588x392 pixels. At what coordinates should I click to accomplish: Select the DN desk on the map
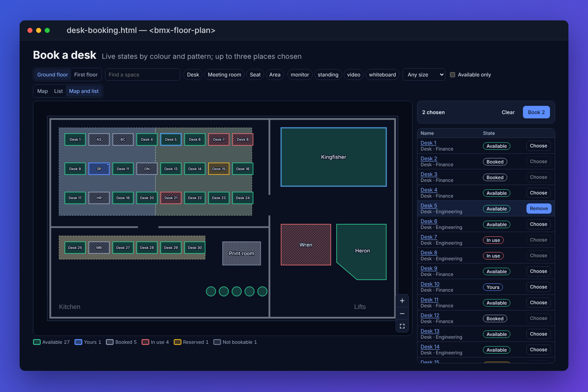pyautogui.click(x=147, y=169)
